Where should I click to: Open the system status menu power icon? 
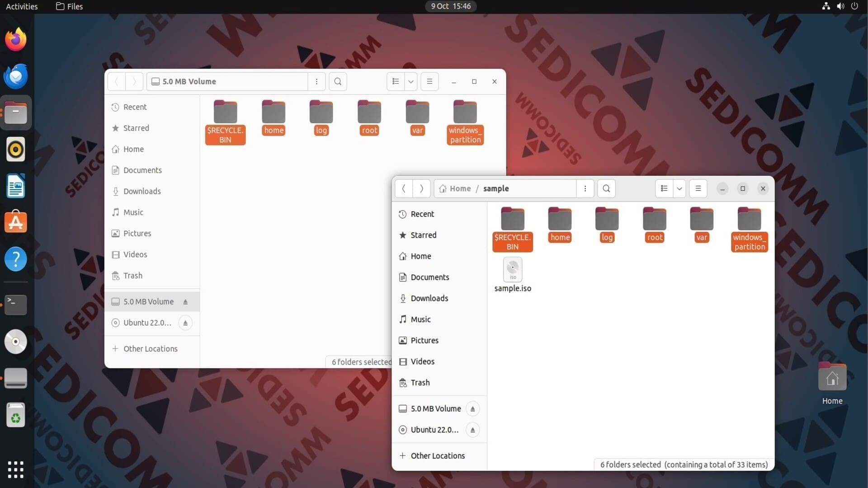[x=854, y=6]
